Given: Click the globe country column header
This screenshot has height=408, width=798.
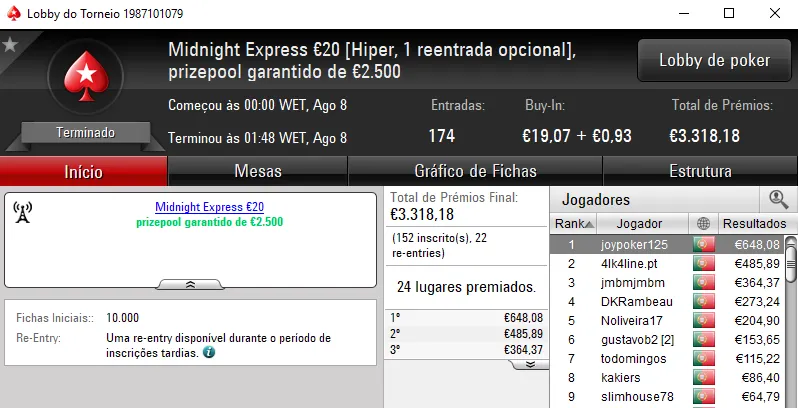Looking at the screenshot, I should point(703,223).
